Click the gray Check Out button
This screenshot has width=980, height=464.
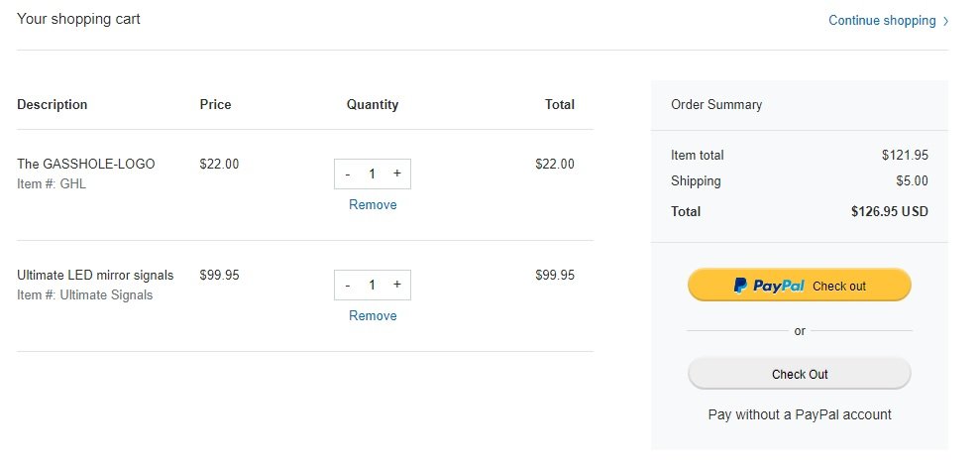[800, 374]
